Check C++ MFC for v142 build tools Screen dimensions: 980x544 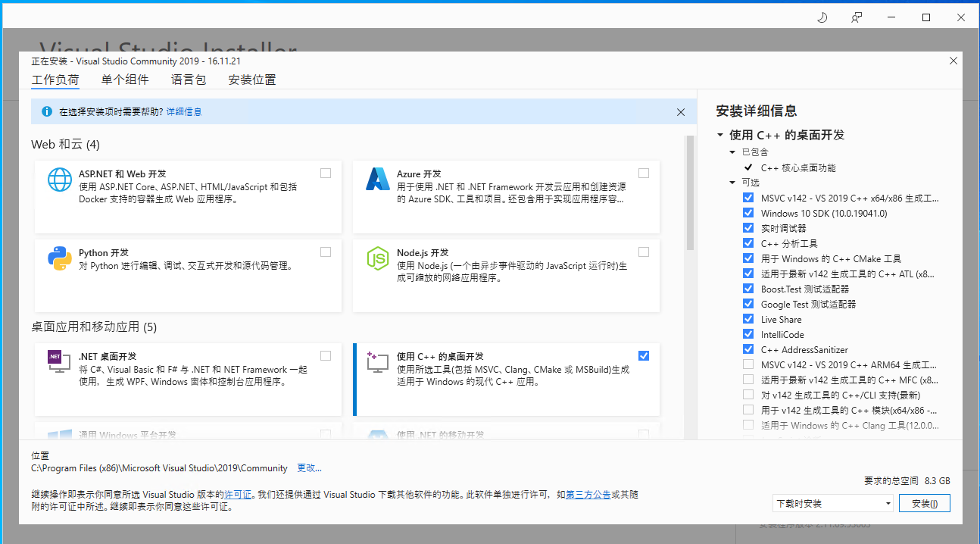748,380
